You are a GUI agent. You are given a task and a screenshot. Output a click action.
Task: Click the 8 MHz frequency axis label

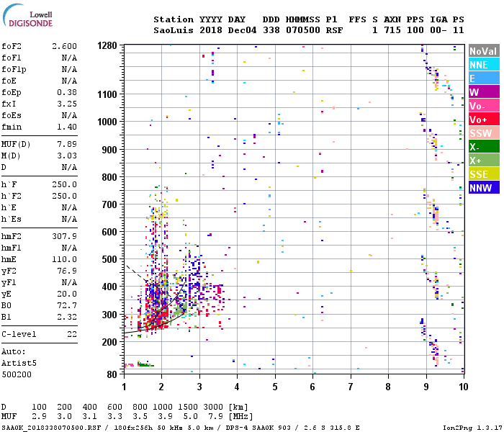(388, 387)
